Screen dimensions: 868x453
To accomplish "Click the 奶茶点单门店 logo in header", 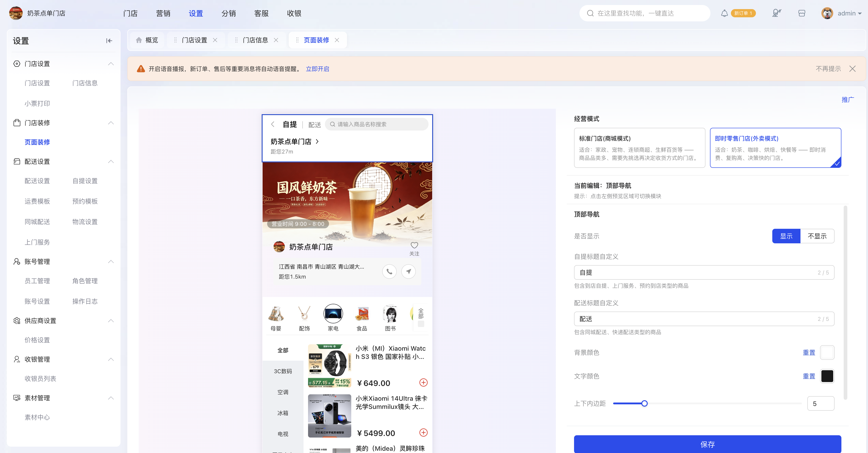I will pyautogui.click(x=15, y=13).
